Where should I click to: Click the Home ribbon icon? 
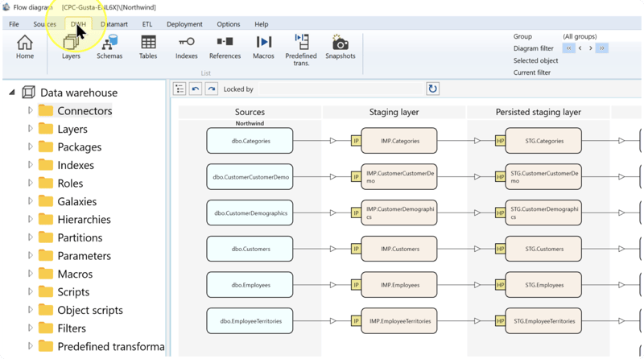pos(25,47)
